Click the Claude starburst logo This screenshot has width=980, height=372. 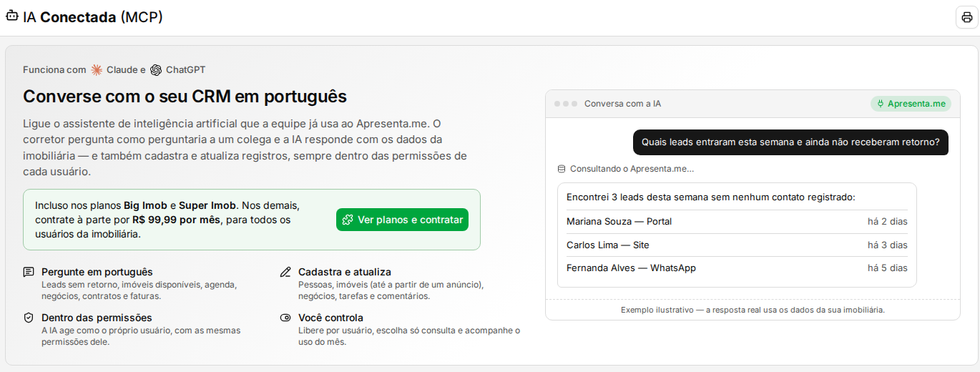(x=97, y=70)
